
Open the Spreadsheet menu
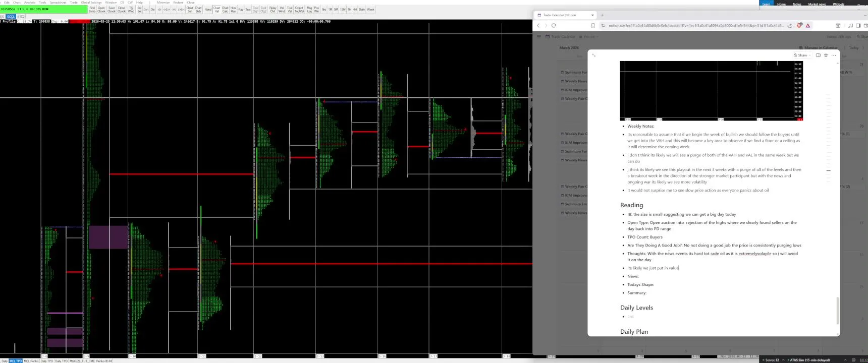58,3
